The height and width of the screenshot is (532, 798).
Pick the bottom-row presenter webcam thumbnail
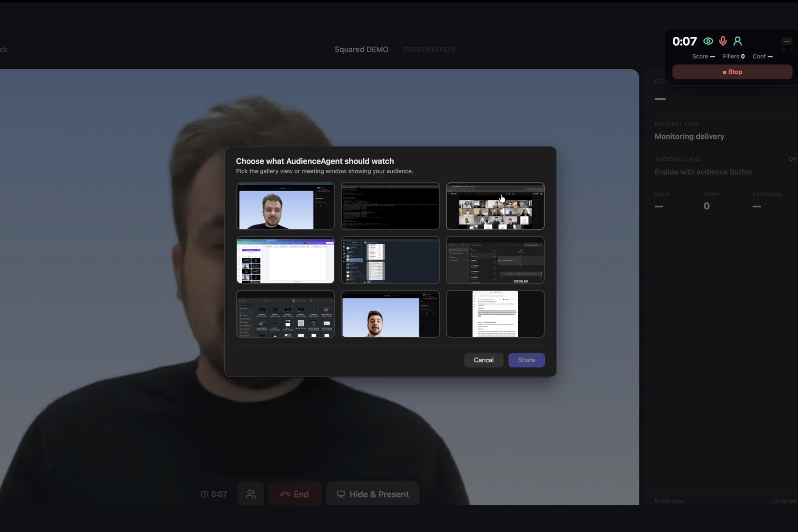[x=390, y=314]
